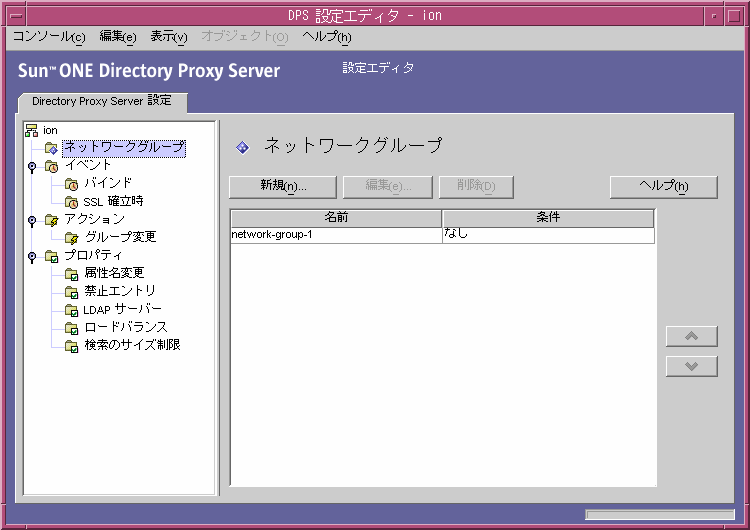Click the LDAP サーバー property icon
The image size is (750, 530).
tap(71, 310)
